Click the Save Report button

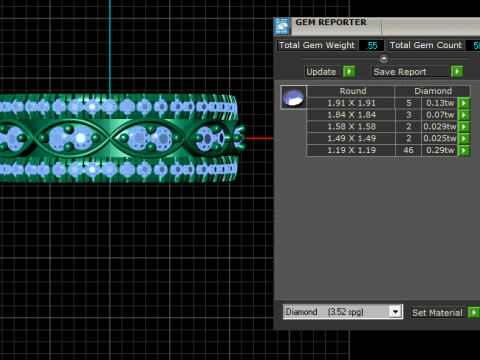point(411,72)
